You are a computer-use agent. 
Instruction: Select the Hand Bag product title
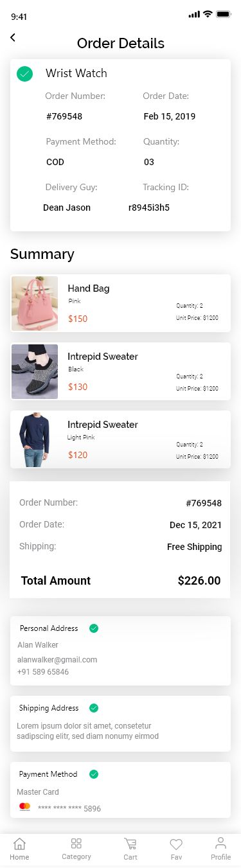point(89,288)
